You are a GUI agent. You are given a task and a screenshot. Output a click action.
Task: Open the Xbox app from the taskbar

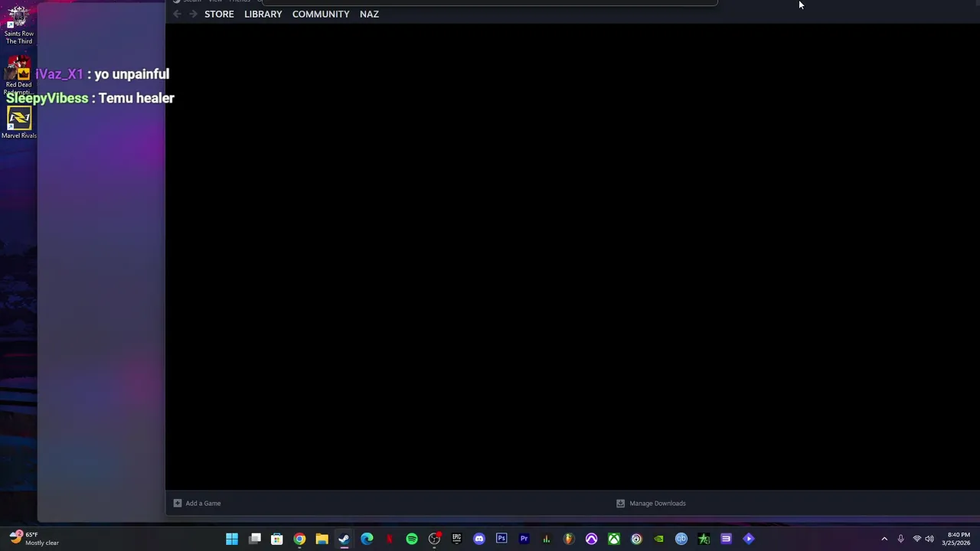614,539
